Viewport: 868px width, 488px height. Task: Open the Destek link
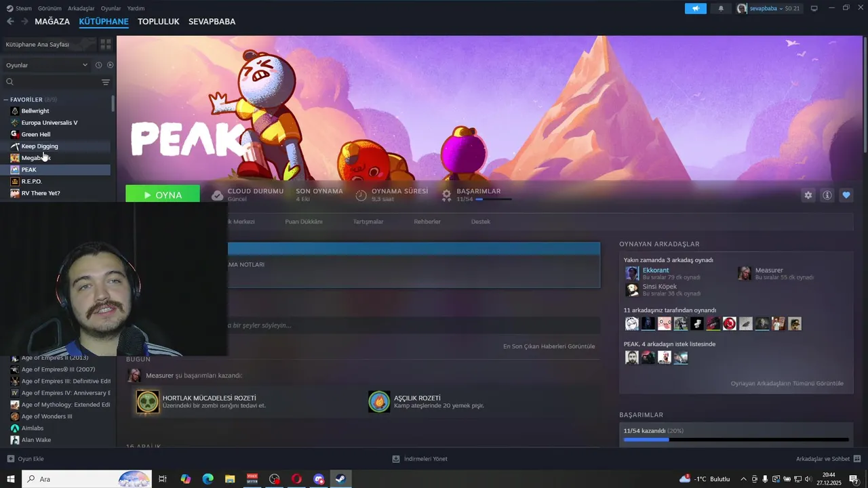tap(481, 222)
